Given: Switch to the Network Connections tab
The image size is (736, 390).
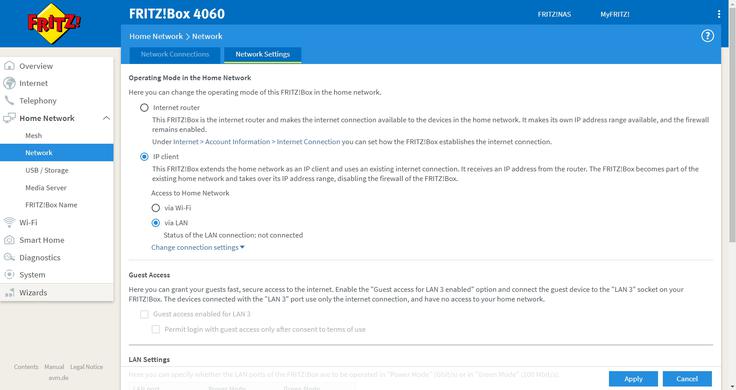Looking at the screenshot, I should pos(175,54).
